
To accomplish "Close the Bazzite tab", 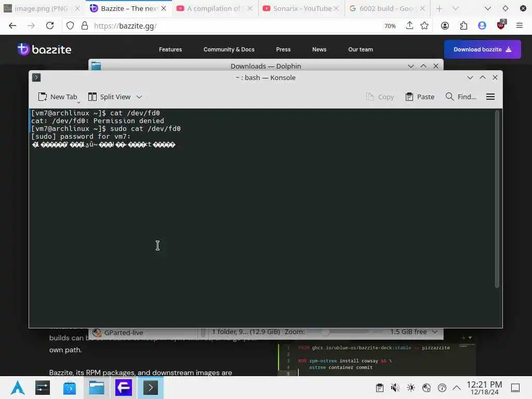I will pos(164,8).
